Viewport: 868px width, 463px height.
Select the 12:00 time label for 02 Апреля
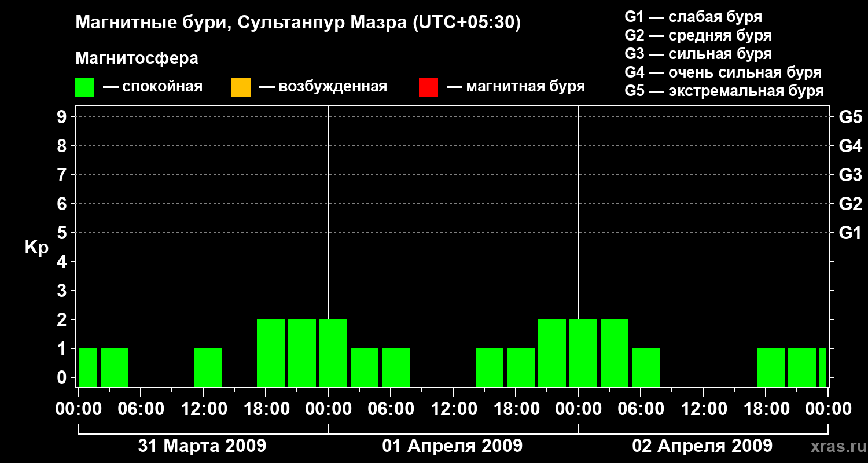point(703,409)
